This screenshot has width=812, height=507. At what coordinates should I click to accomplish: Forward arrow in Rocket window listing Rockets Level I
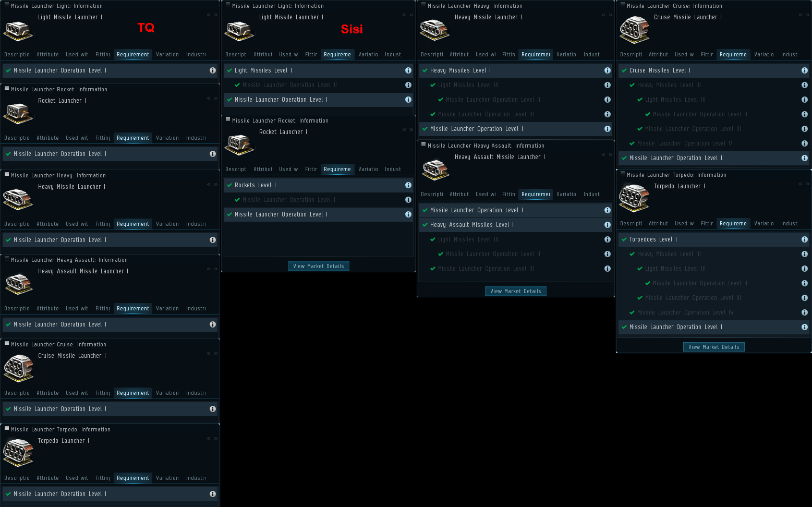coord(411,129)
